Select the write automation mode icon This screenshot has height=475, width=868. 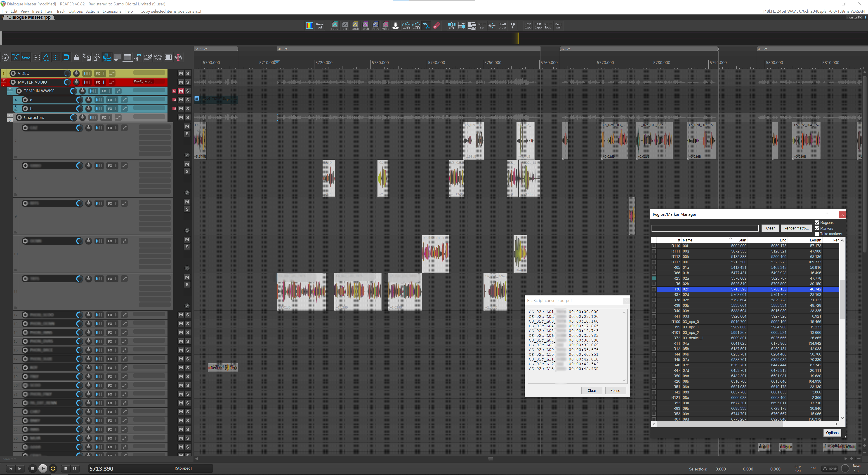385,26
